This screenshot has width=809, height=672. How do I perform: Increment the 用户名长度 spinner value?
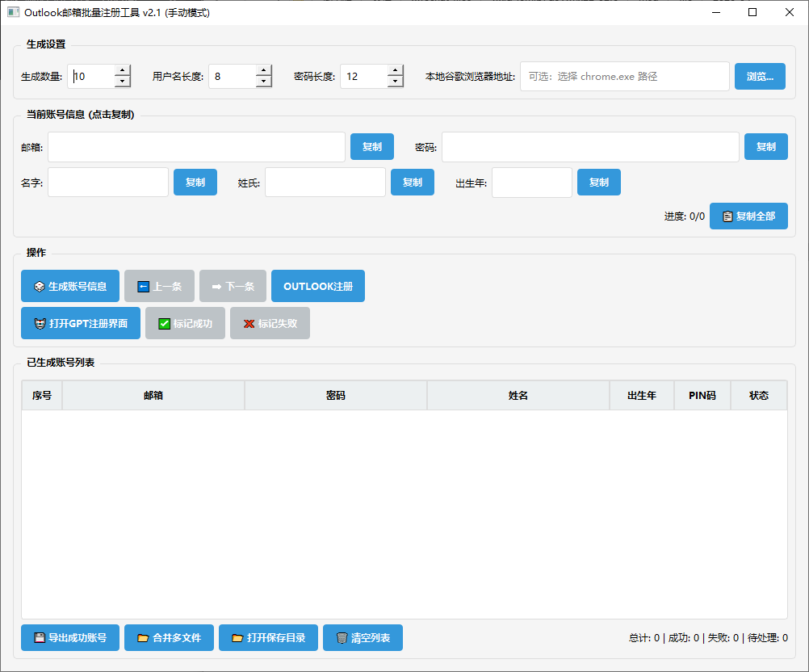pos(263,70)
